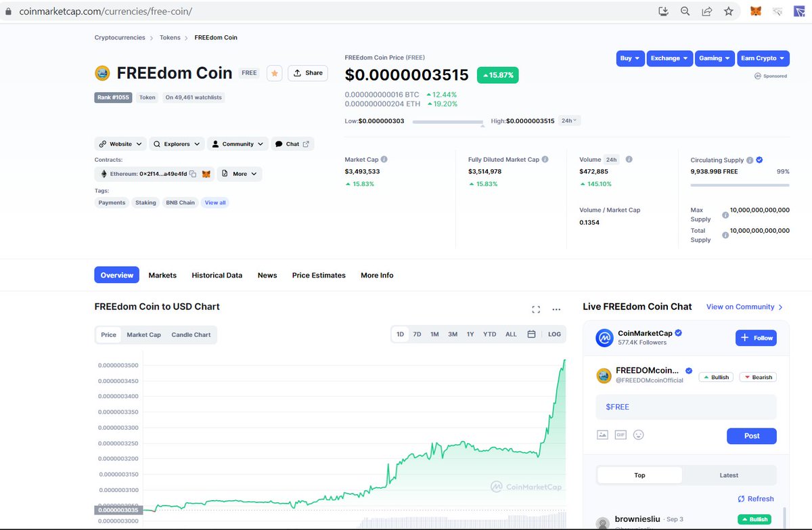
Task: Click the Share button
Action: point(308,73)
